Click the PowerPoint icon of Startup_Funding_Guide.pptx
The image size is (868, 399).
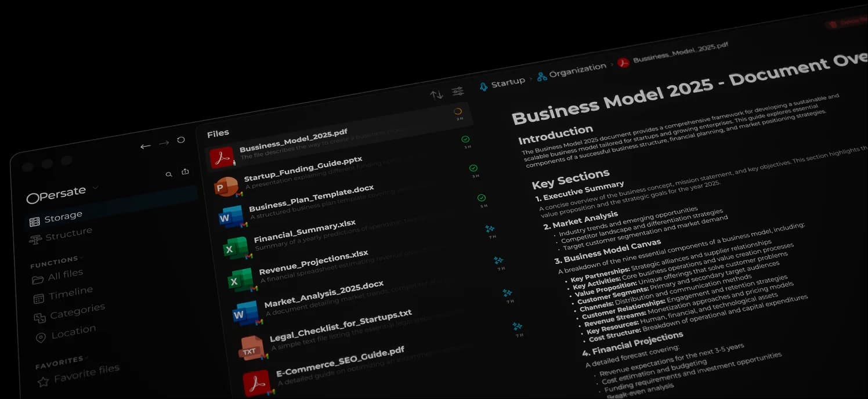226,187
